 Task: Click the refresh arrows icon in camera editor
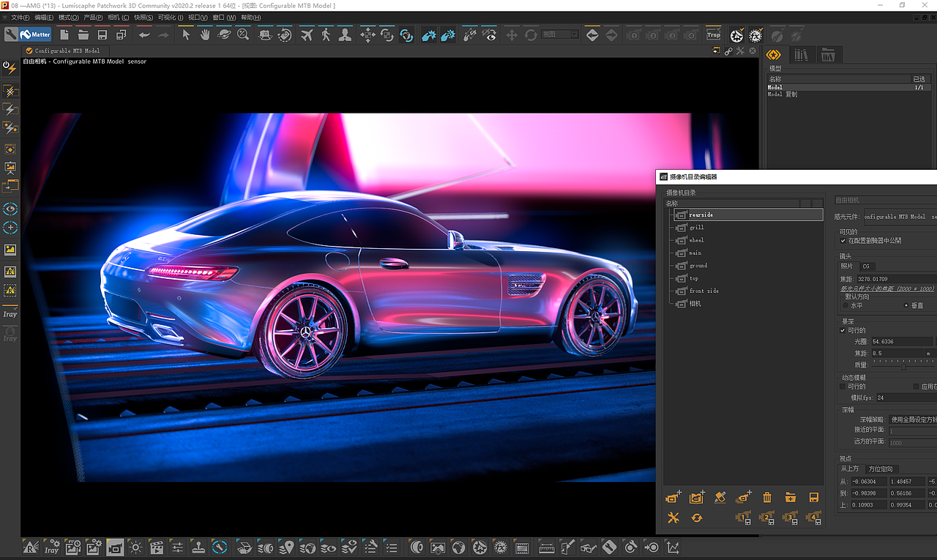pyautogui.click(x=697, y=518)
